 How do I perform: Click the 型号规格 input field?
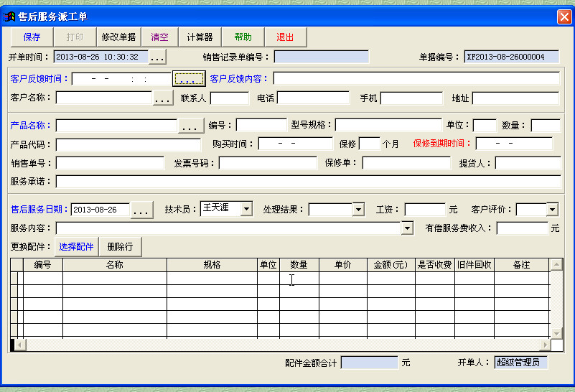[388, 125]
